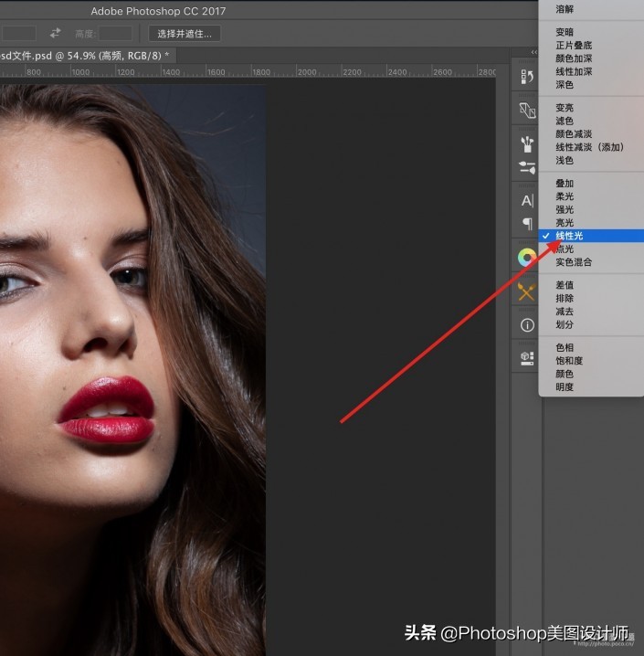Choose 正片叠底 blend mode
Viewport: 644px width, 656px height.
(574, 45)
